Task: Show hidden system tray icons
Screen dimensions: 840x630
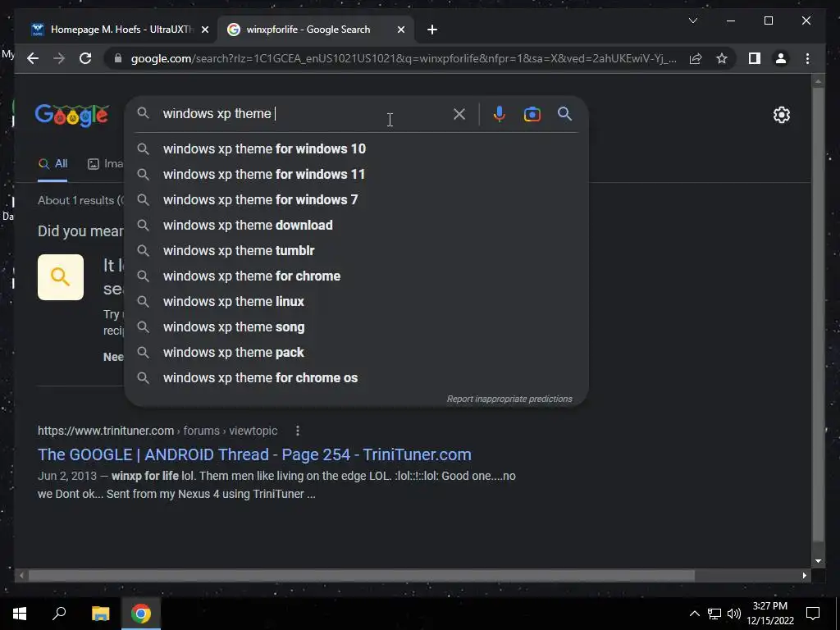Action: (x=694, y=614)
